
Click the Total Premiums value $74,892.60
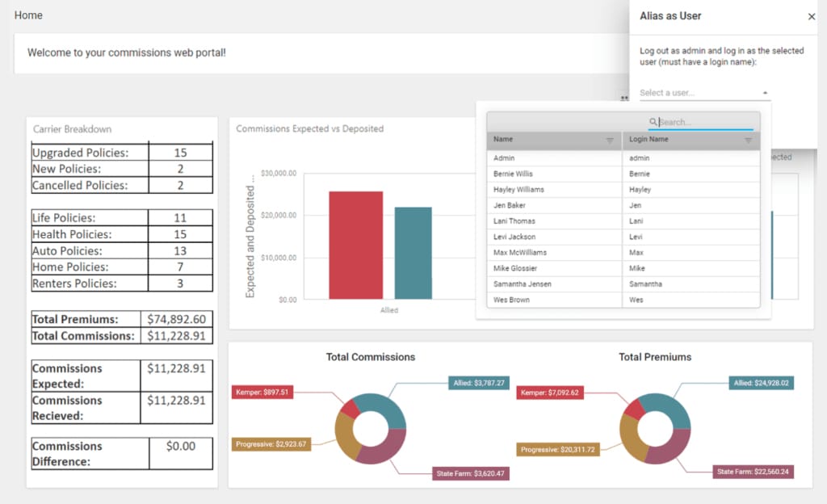click(177, 320)
